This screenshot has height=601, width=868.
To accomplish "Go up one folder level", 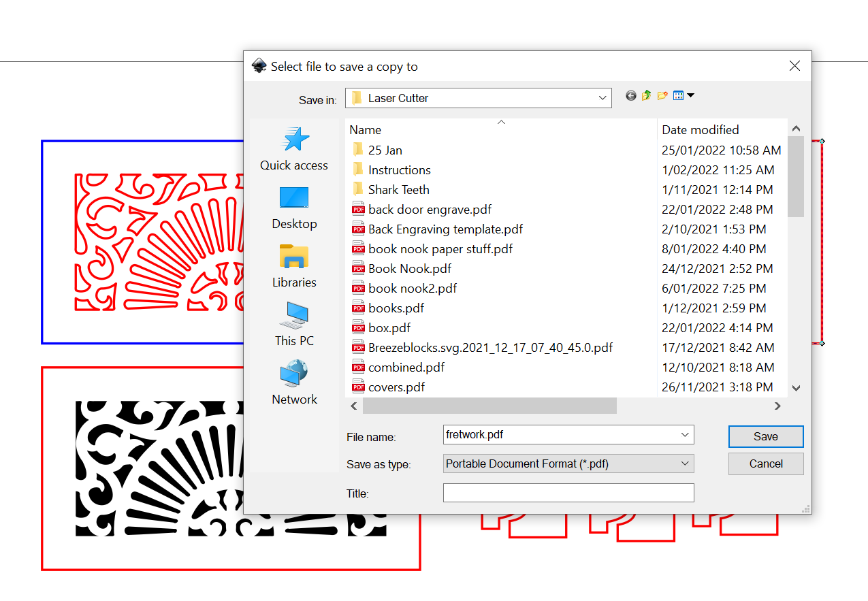I will pos(647,96).
